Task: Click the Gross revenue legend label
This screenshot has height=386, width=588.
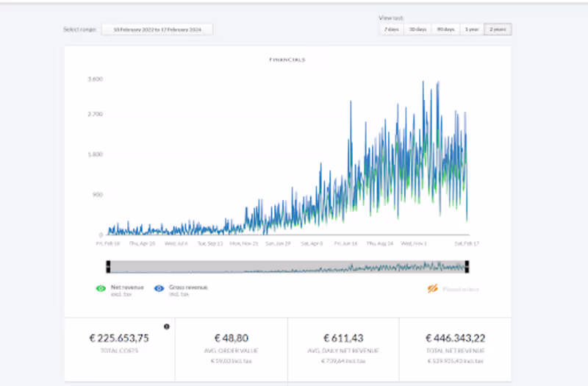Action: point(188,289)
